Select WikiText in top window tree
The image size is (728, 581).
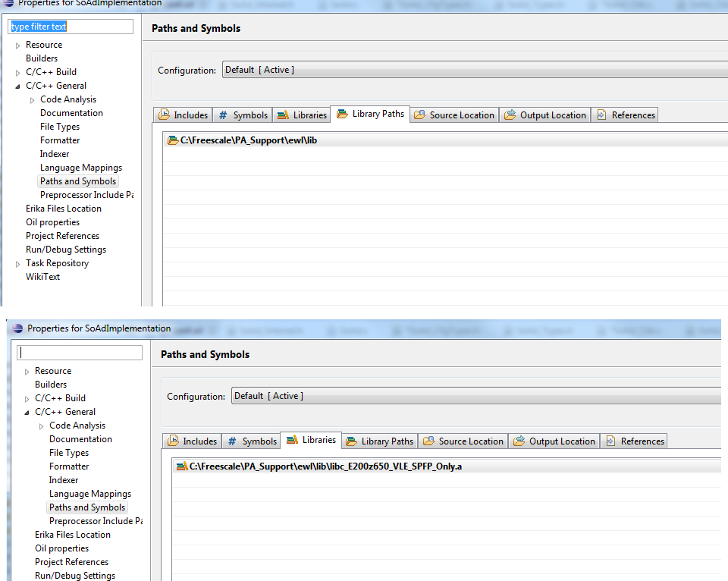(x=42, y=276)
